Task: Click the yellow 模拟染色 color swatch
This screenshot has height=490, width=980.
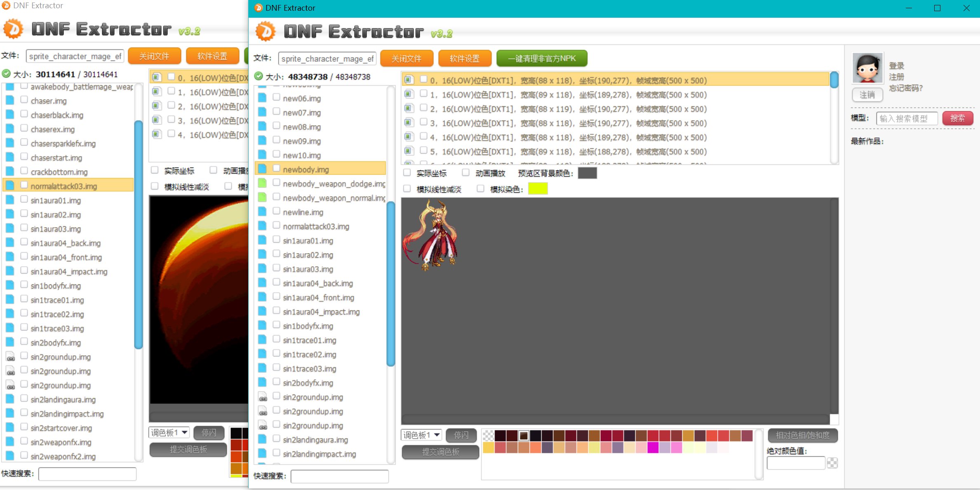Action: pos(538,189)
